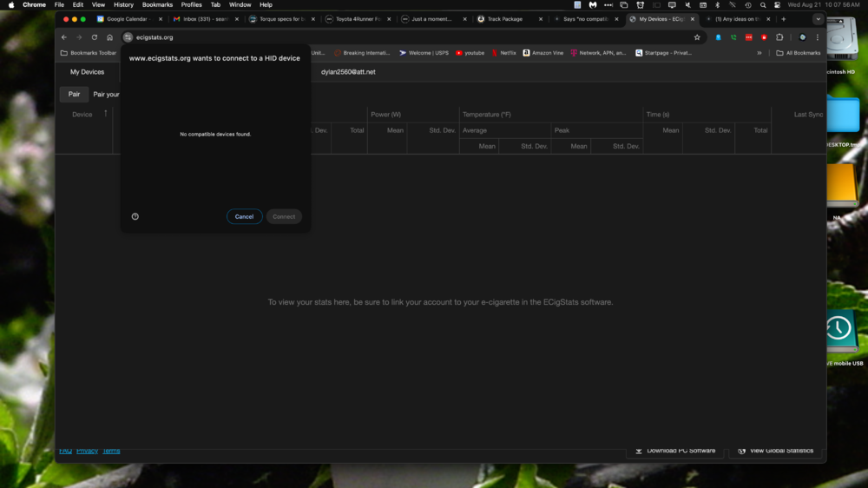868x488 pixels.
Task: Open the help icon in HID dialog
Action: tap(135, 216)
